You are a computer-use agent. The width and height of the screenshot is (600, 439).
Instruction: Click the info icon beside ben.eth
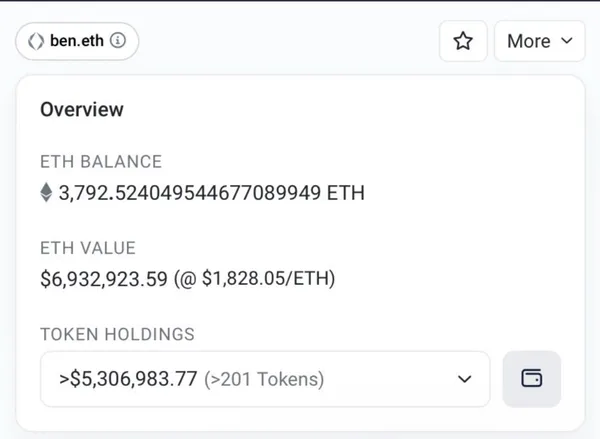[x=118, y=41]
